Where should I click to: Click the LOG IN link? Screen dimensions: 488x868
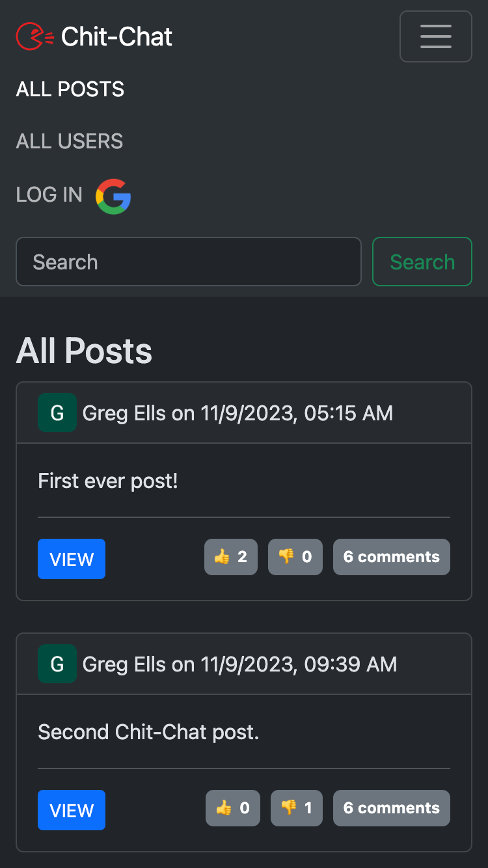(49, 195)
